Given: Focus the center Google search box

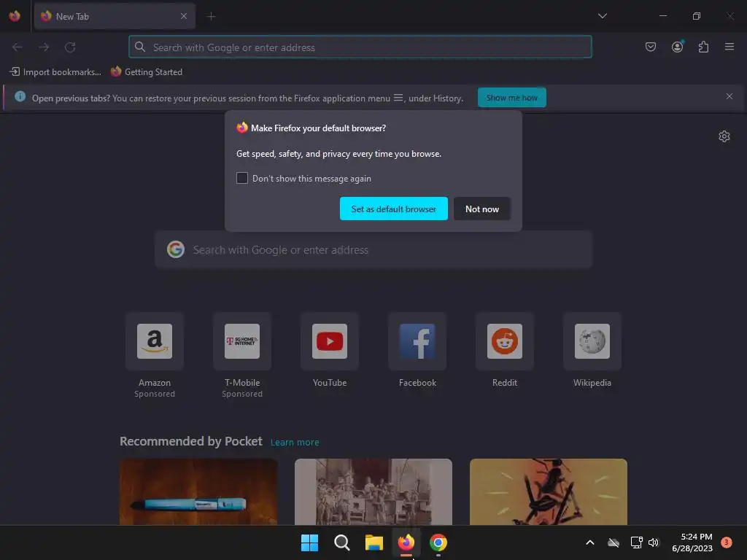Looking at the screenshot, I should tap(373, 250).
